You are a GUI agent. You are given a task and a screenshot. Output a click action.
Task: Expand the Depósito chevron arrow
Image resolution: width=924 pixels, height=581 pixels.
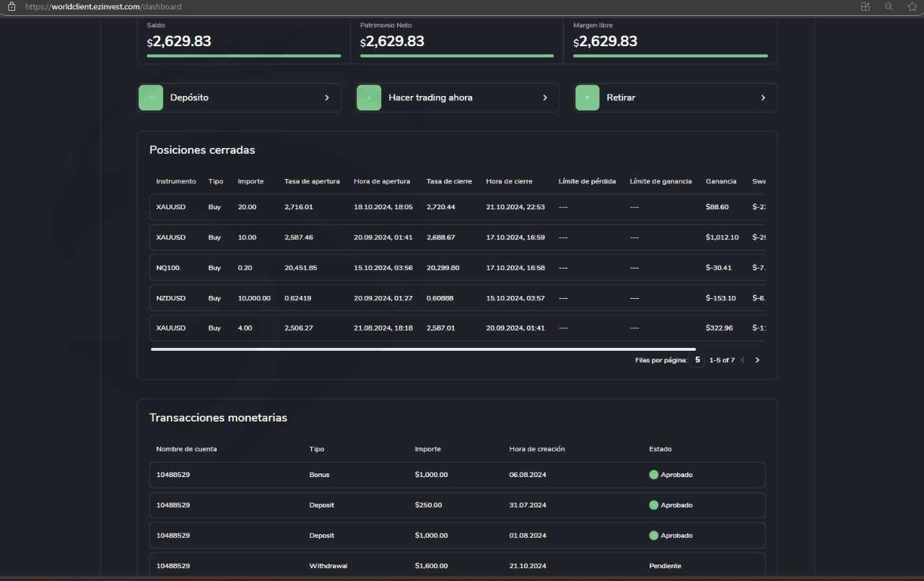326,97
